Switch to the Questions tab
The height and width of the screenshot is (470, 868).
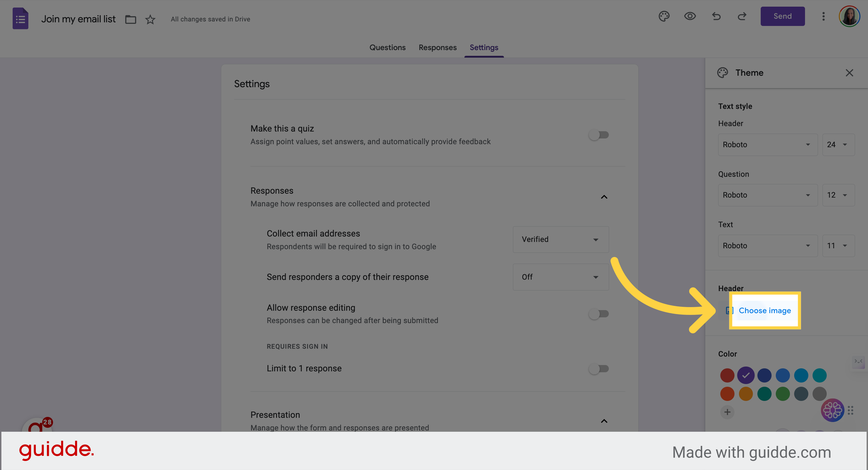pyautogui.click(x=387, y=48)
